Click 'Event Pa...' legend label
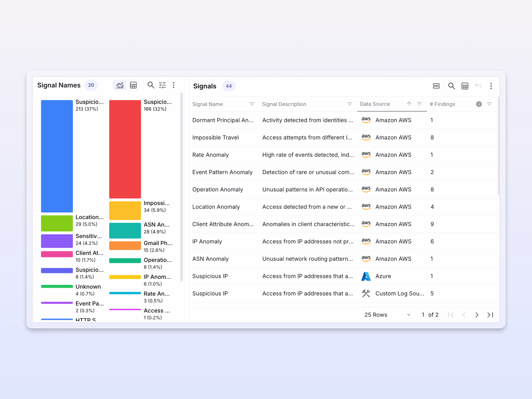 [x=89, y=303]
